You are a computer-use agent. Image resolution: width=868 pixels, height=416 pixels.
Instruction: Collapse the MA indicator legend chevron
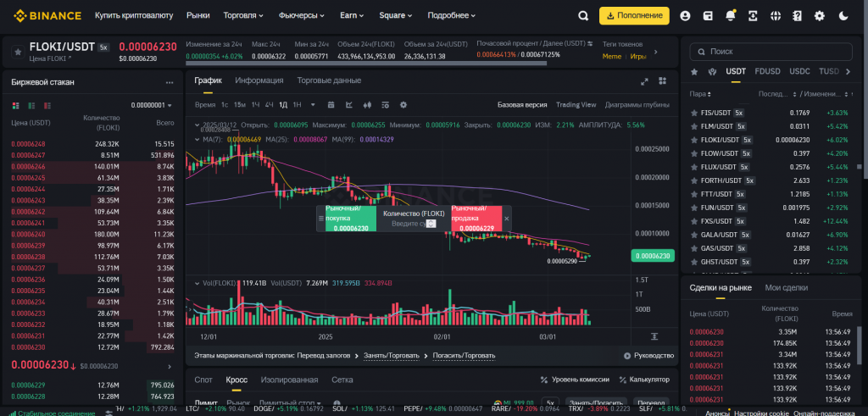click(198, 140)
